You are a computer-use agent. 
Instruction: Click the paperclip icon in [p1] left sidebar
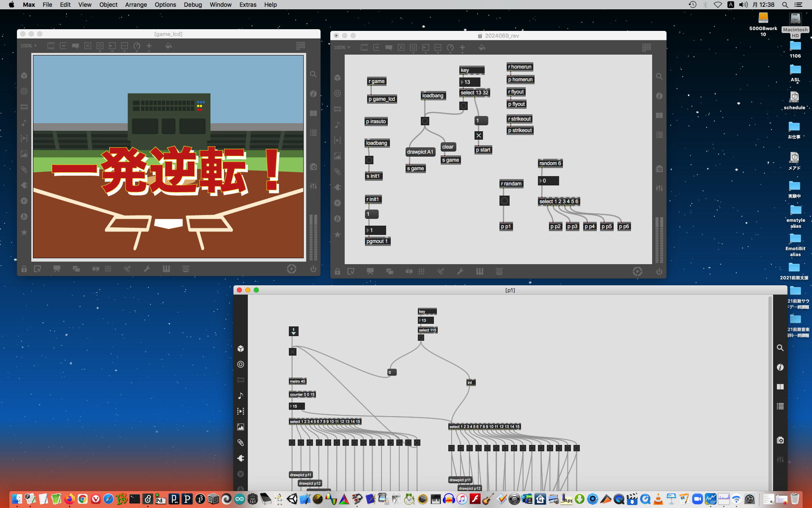(241, 442)
